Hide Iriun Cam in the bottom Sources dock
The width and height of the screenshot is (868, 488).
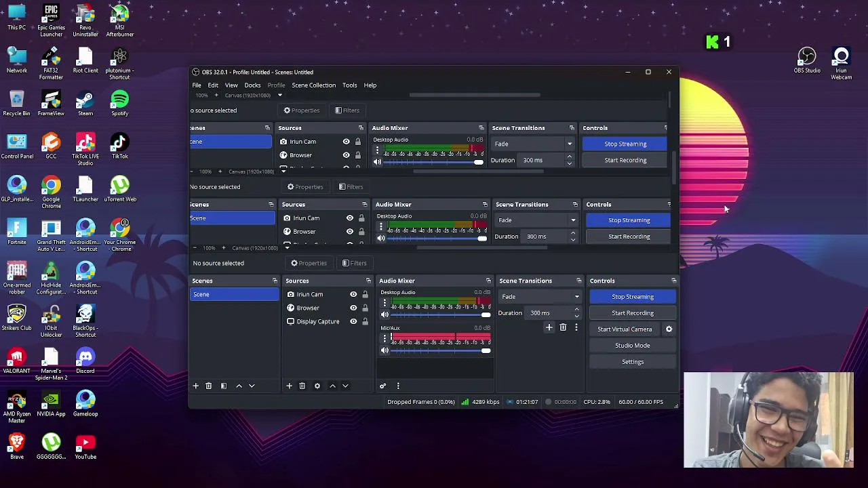353,294
